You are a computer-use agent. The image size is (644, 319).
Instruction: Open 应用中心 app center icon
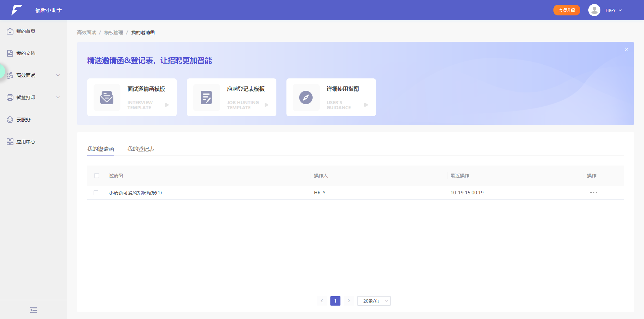click(x=10, y=141)
